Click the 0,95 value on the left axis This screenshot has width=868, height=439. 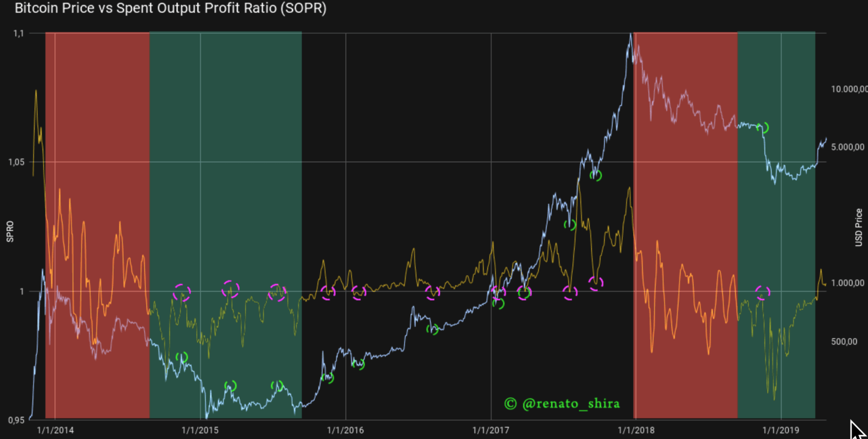(16, 420)
